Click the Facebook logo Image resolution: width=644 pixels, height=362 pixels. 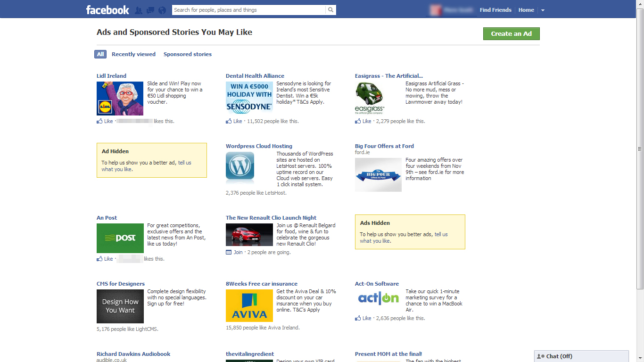[107, 10]
